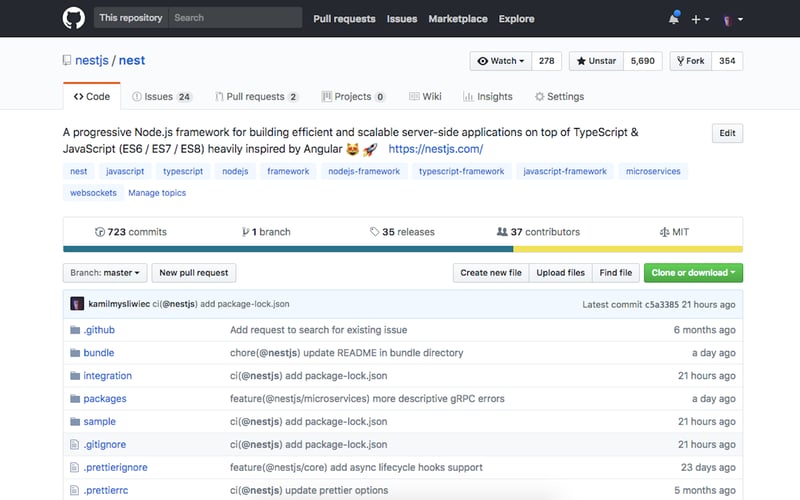Click the GitHub Octocat logo
This screenshot has height=500, width=800.
(73, 18)
